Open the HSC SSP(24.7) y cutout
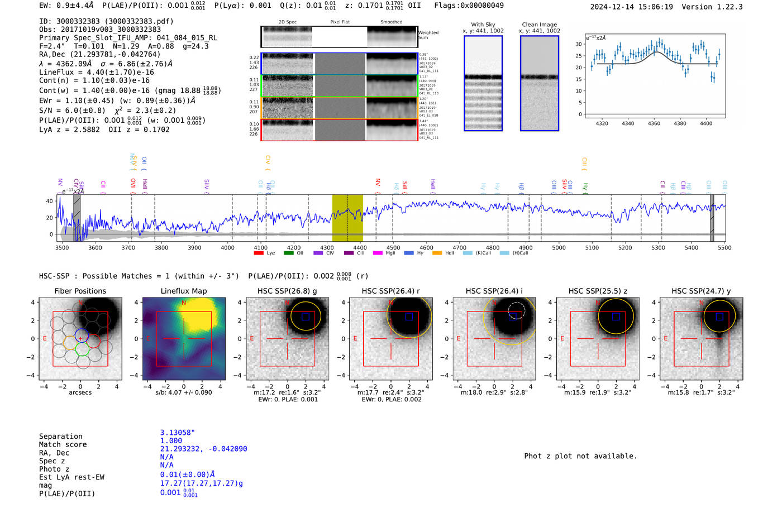The height and width of the screenshot is (532, 782). click(701, 338)
